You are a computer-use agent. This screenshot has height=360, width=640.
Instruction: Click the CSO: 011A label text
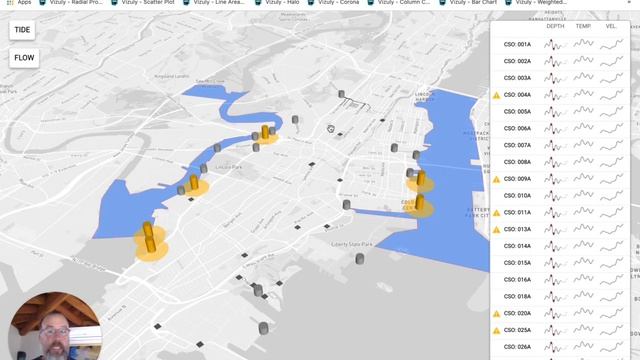click(517, 213)
